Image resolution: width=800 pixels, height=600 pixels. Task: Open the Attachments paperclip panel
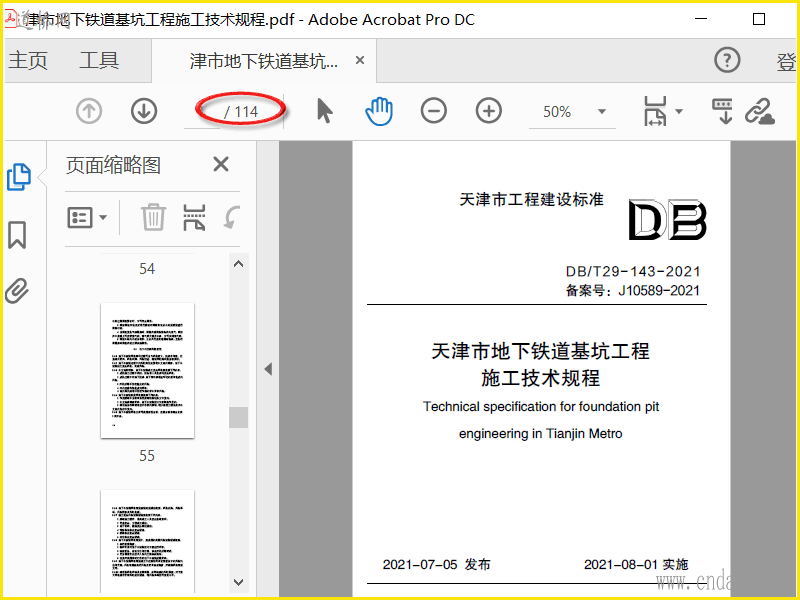tap(17, 291)
